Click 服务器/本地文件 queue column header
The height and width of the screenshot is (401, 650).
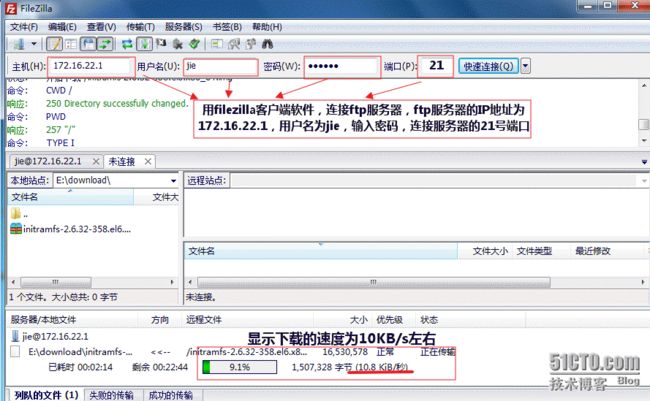[43, 320]
